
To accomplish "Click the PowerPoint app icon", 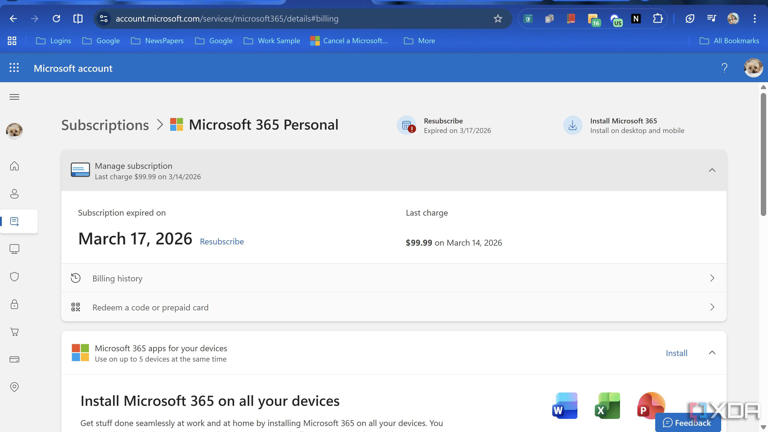I will tap(650, 406).
